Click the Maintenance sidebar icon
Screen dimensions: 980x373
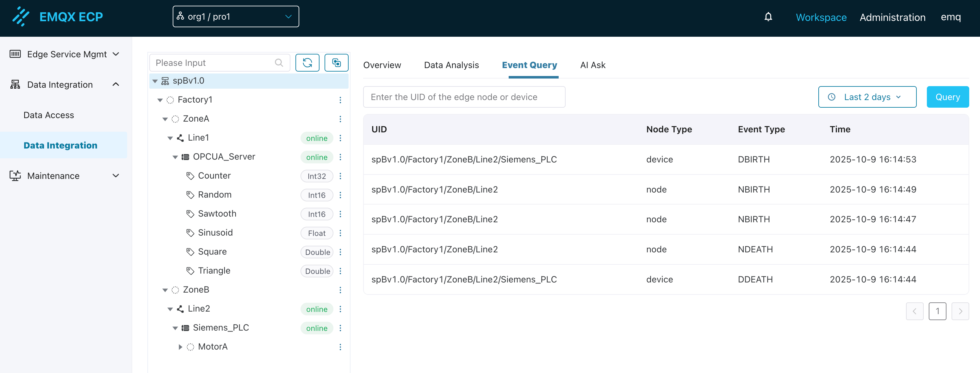coord(15,175)
